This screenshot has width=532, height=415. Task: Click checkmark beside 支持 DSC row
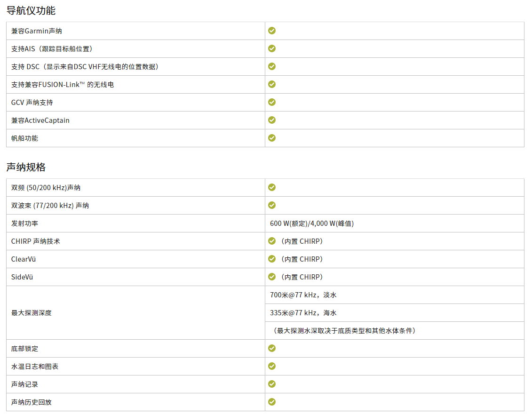click(x=272, y=66)
